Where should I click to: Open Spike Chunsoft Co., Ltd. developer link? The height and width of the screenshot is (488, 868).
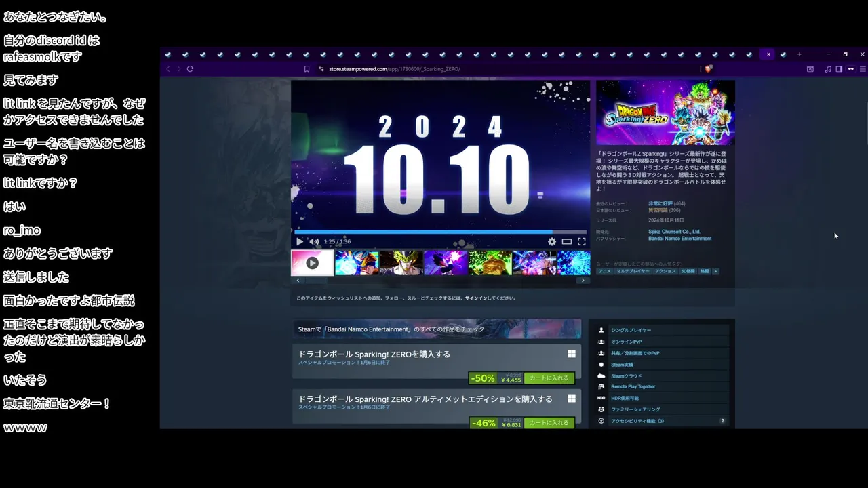[x=674, y=232]
